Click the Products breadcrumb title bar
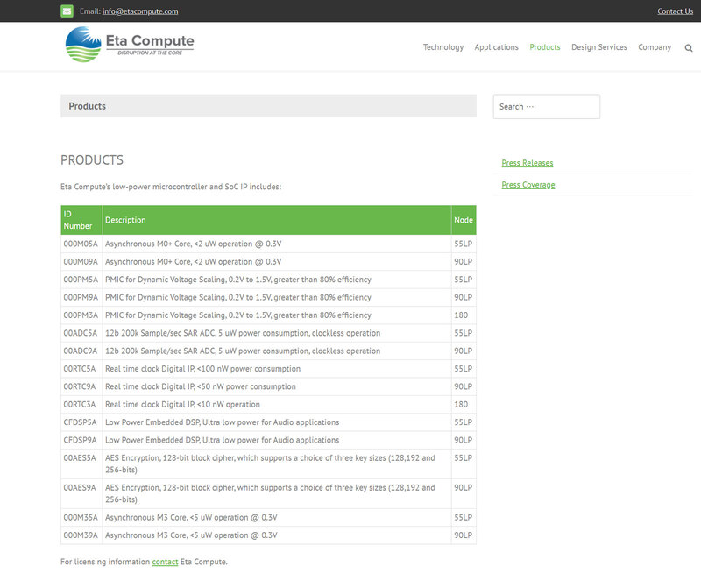This screenshot has width=701, height=588. click(268, 106)
